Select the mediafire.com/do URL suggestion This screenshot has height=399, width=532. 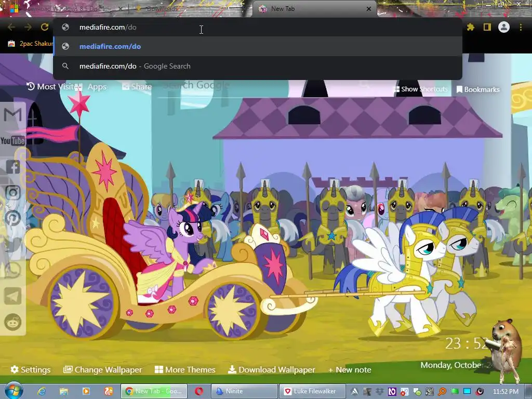(x=258, y=46)
